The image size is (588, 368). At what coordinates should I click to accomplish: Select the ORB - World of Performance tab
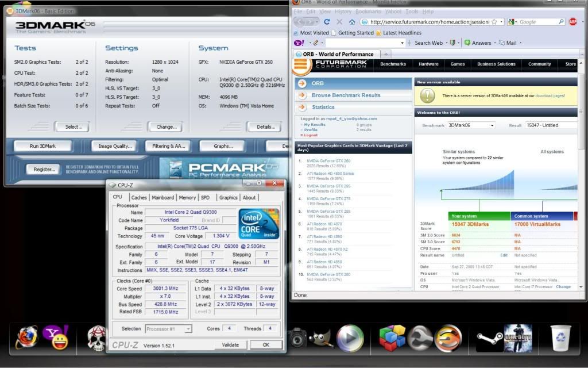(336, 54)
